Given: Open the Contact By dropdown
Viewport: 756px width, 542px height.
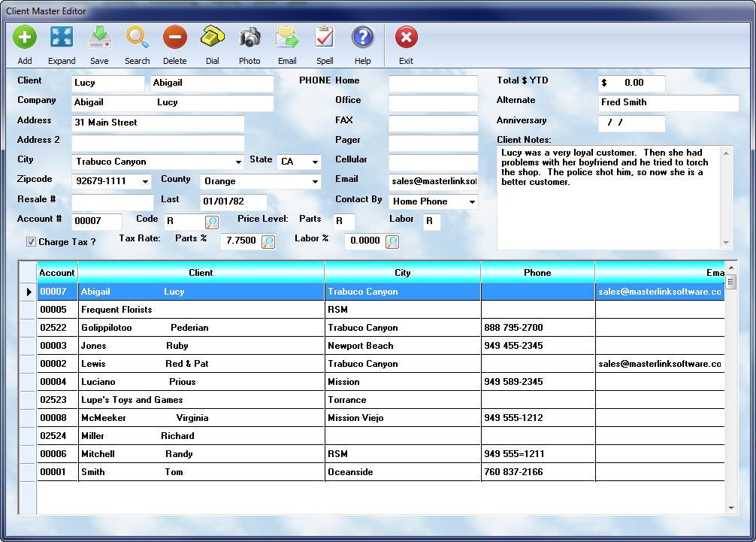Looking at the screenshot, I should (x=472, y=201).
